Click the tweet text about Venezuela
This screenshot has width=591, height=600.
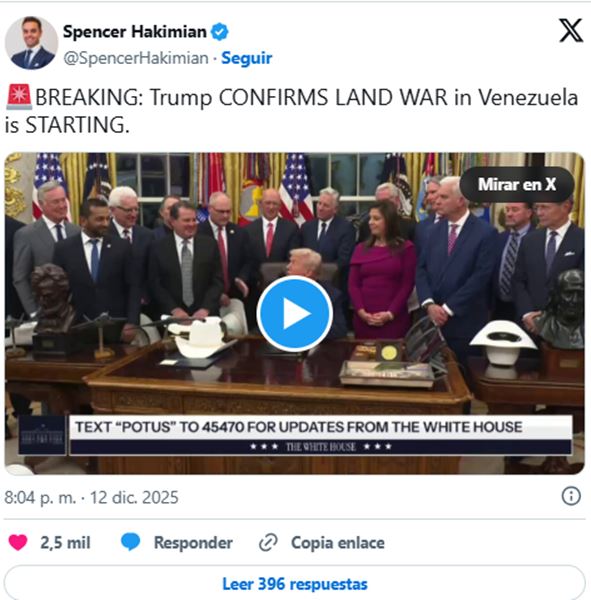pos(292,111)
